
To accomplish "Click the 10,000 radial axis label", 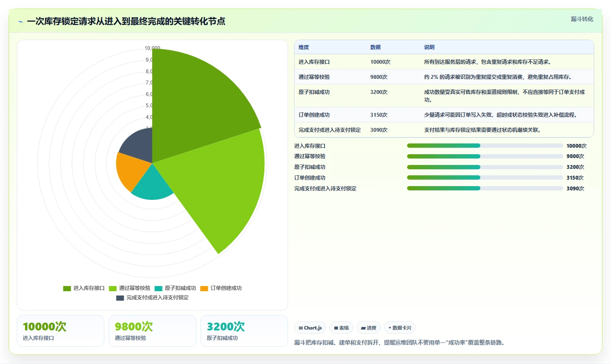I will [152, 48].
